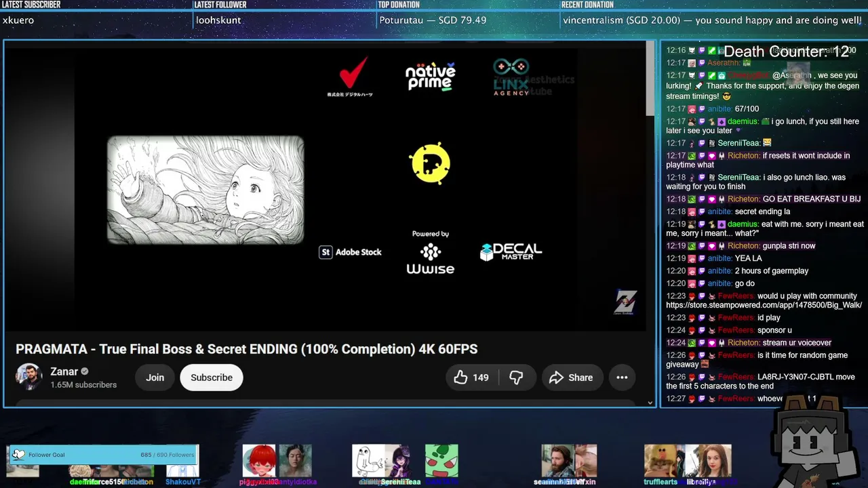Click the Follower Goal progress bar

[x=104, y=455]
